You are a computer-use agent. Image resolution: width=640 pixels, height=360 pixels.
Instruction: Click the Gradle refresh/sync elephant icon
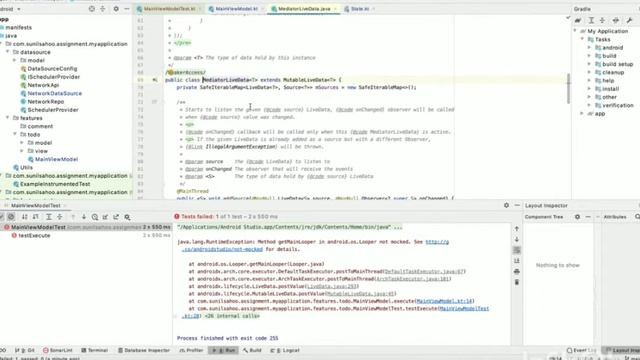click(578, 20)
